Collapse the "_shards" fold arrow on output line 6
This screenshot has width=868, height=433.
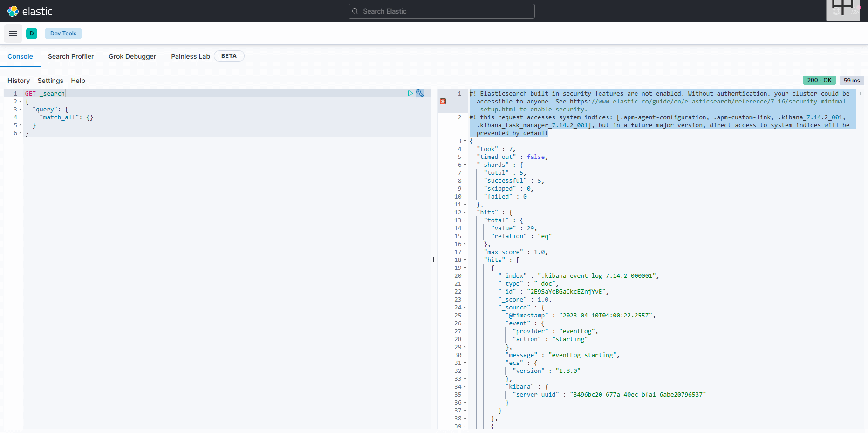click(x=465, y=165)
